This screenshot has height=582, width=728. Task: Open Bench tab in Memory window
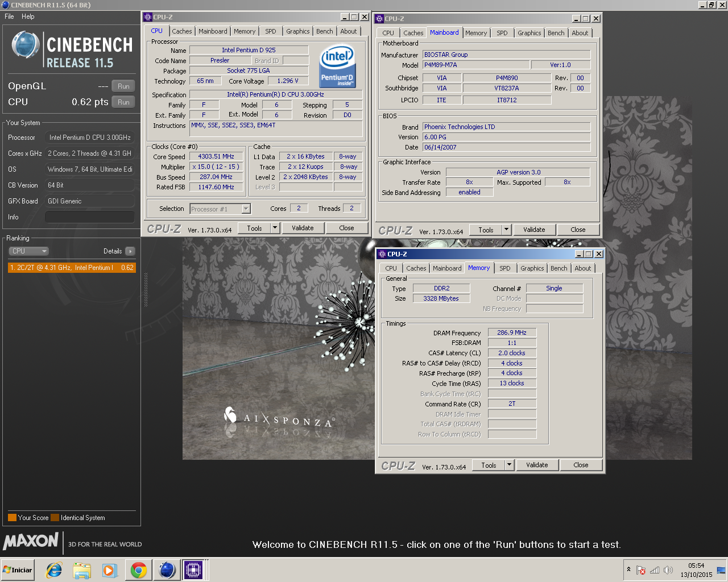pyautogui.click(x=559, y=268)
